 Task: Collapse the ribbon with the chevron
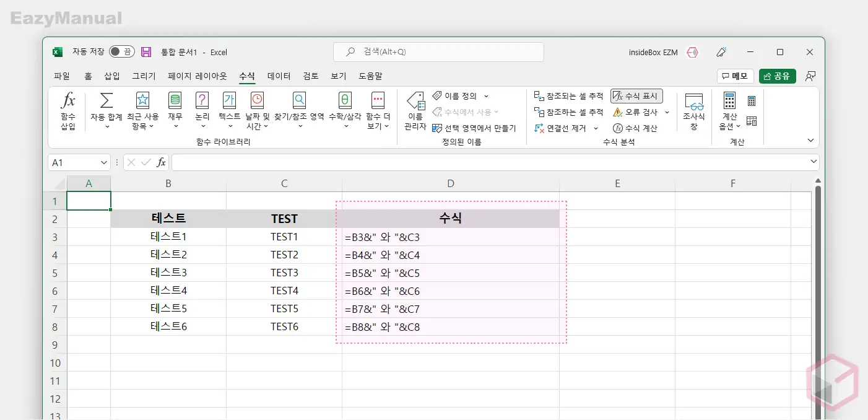click(x=811, y=141)
